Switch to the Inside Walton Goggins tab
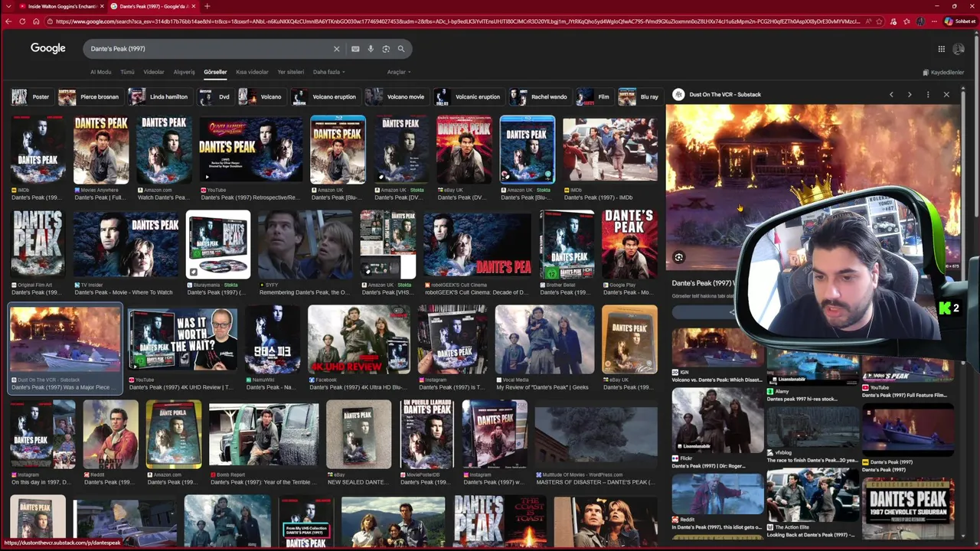The image size is (980, 551). coord(60,6)
